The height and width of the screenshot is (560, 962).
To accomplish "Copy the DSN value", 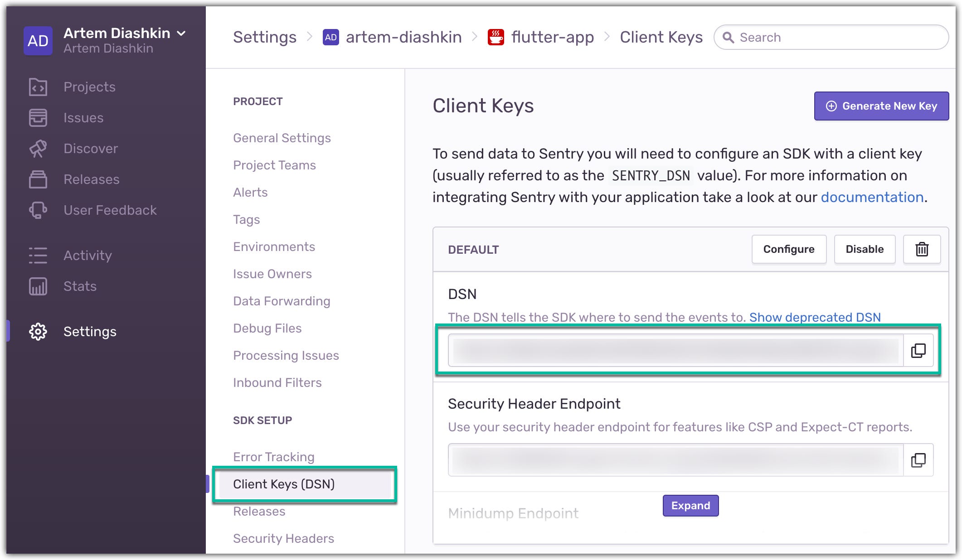I will pyautogui.click(x=918, y=350).
